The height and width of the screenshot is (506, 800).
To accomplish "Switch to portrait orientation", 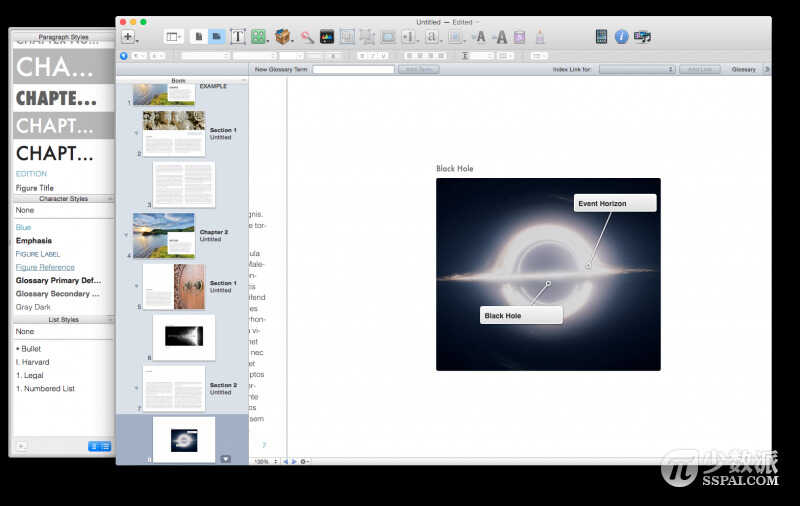I will [x=199, y=37].
